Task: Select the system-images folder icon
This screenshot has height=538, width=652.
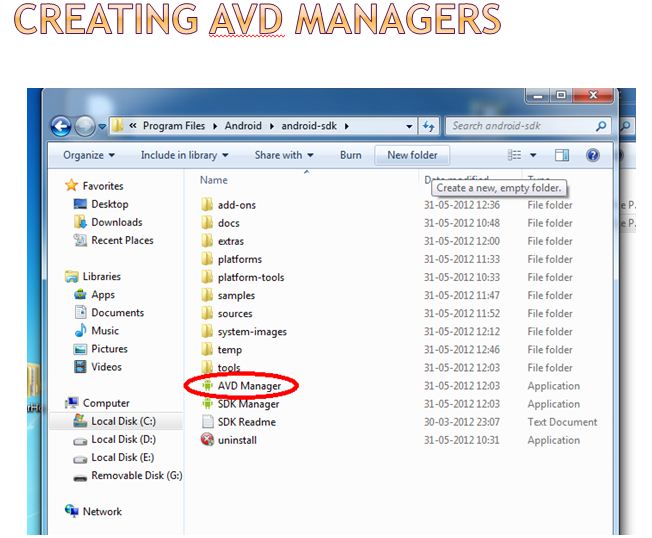Action: click(207, 331)
